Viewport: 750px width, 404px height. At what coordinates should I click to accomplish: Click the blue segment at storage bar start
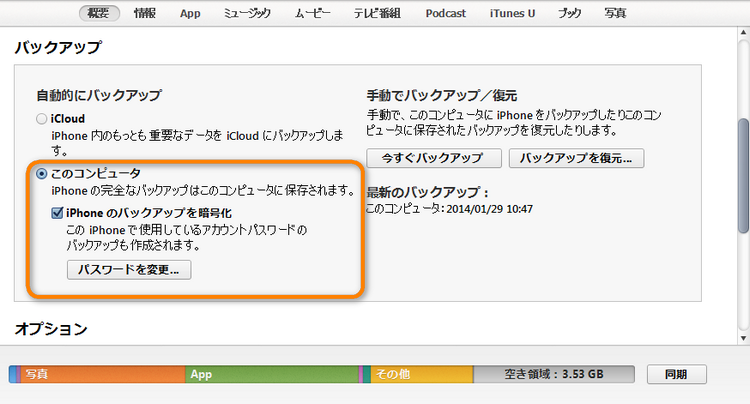point(13,374)
